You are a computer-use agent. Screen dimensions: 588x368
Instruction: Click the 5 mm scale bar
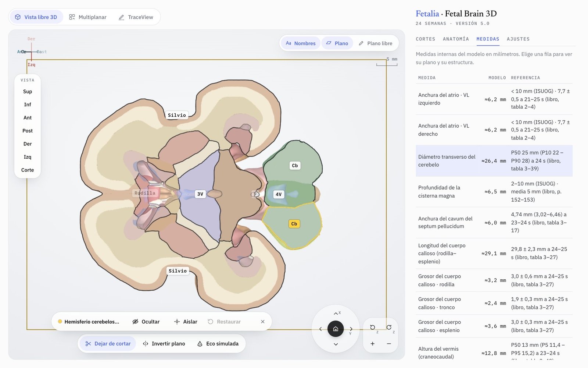pyautogui.click(x=387, y=62)
